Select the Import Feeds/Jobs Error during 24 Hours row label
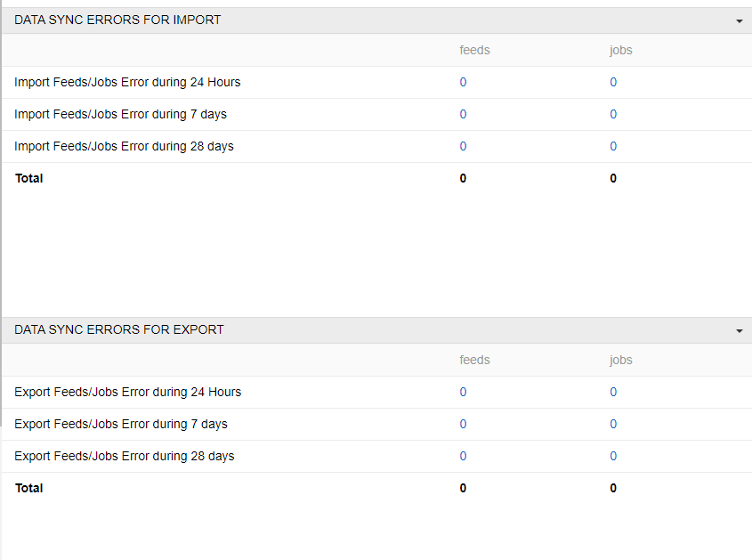 click(127, 82)
